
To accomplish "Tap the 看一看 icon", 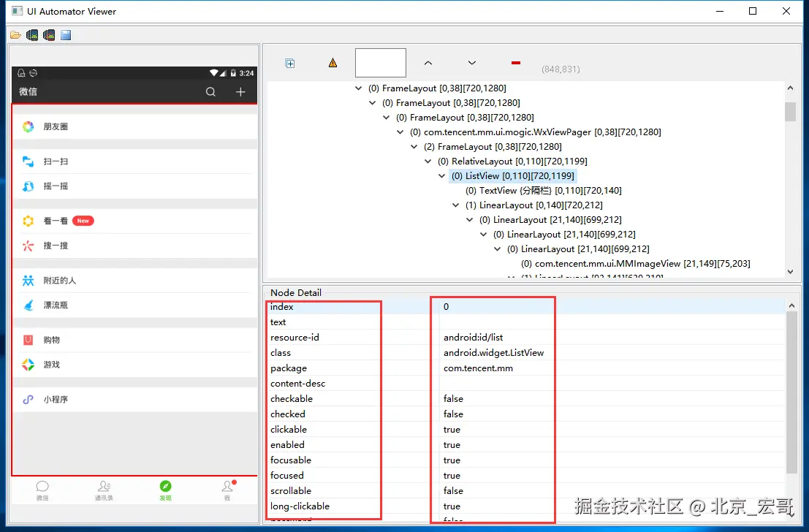I will coord(28,221).
